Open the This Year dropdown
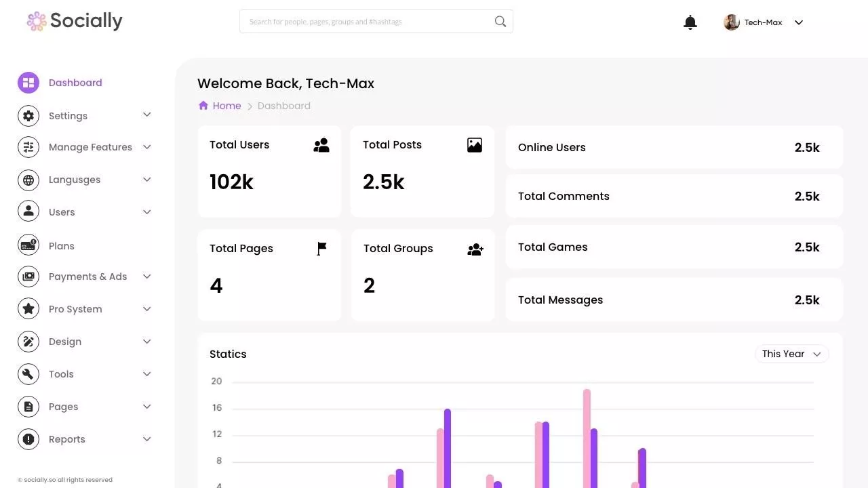This screenshot has height=488, width=868. 791,354
